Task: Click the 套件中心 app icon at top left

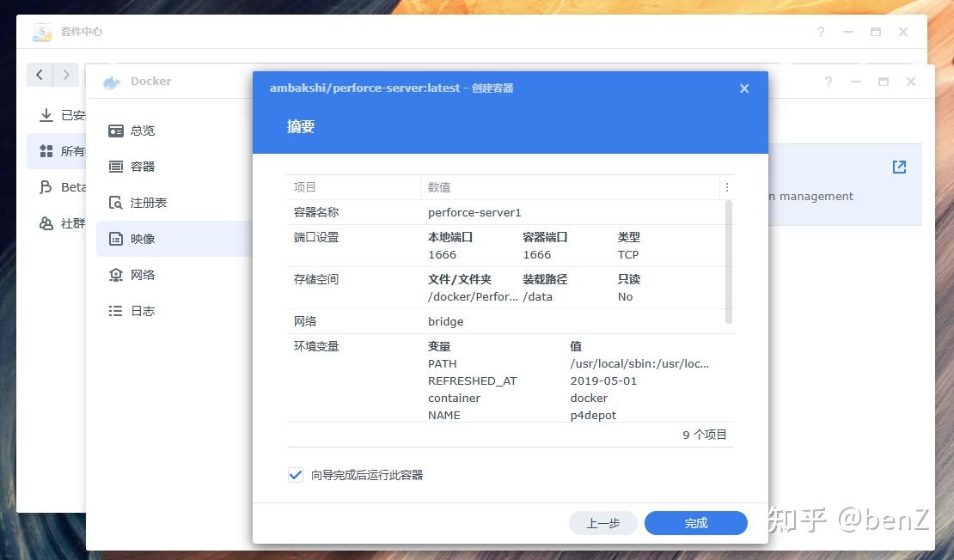Action: coord(41,32)
